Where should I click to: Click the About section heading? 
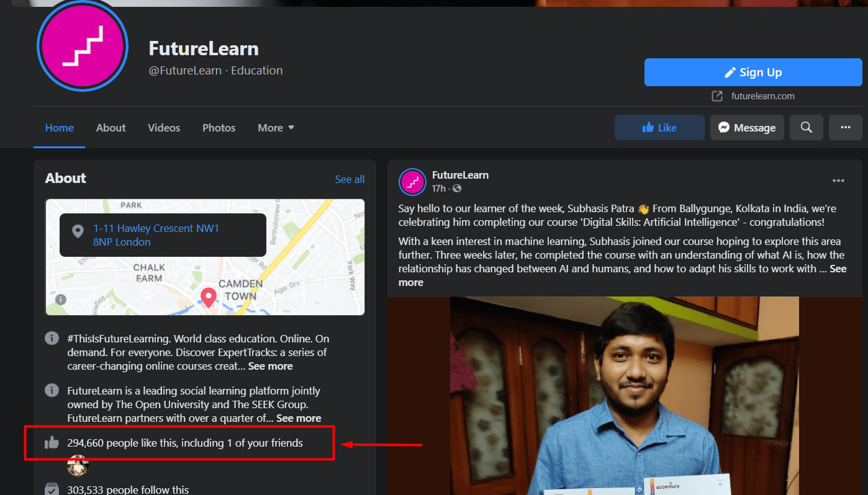[x=65, y=179]
